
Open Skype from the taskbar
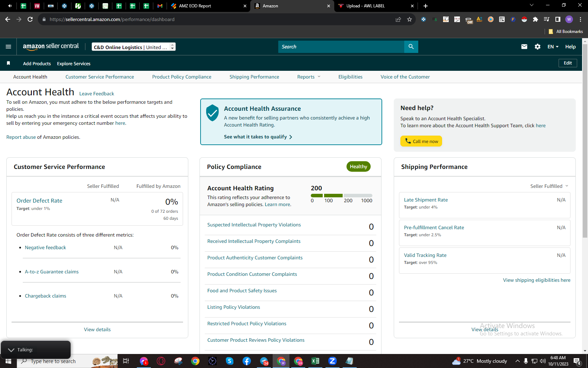230,361
